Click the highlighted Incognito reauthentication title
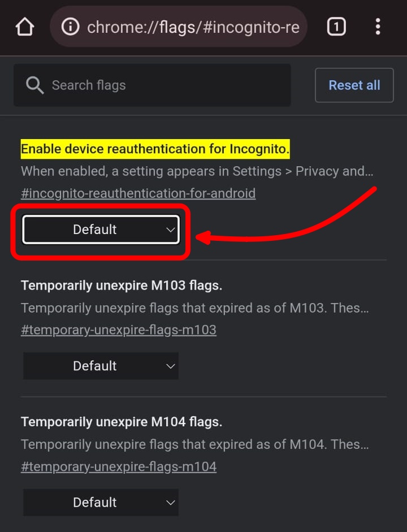 click(155, 149)
